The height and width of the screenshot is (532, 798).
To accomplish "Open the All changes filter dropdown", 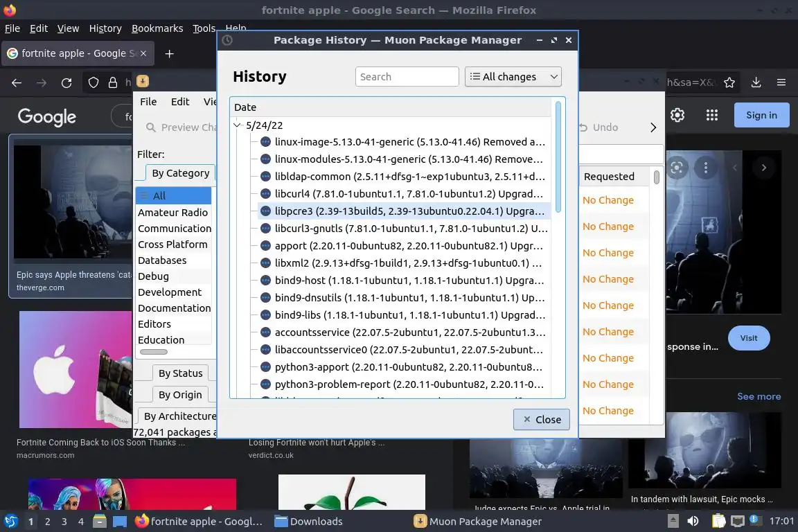I will (x=513, y=77).
